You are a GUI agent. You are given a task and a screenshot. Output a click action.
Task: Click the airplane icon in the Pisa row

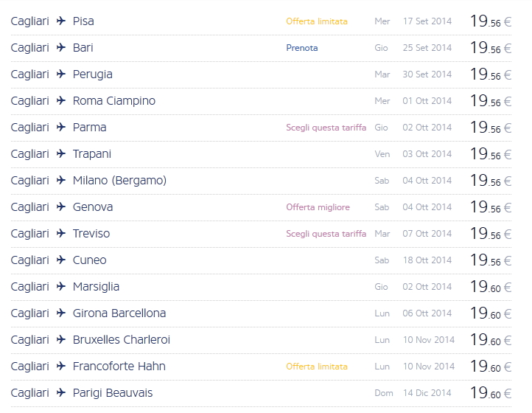click(x=61, y=21)
